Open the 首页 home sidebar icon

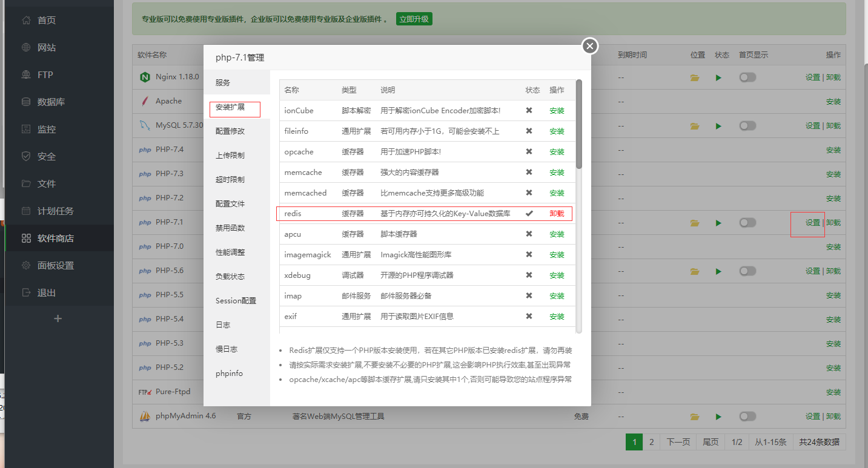[26, 21]
